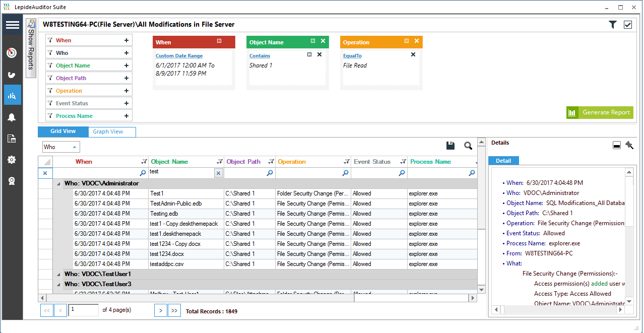This screenshot has height=333, width=644.
Task: Toggle the checkbox icon beside the funnel
Action: [628, 25]
